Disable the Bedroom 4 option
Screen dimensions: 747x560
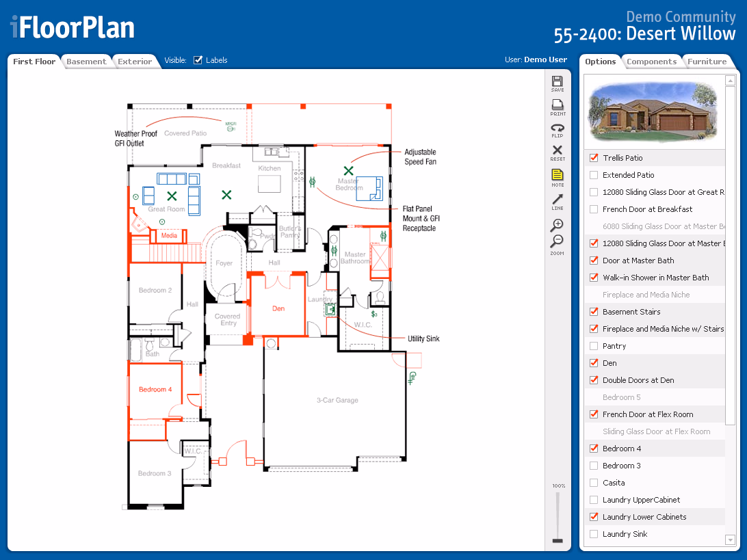tap(594, 448)
